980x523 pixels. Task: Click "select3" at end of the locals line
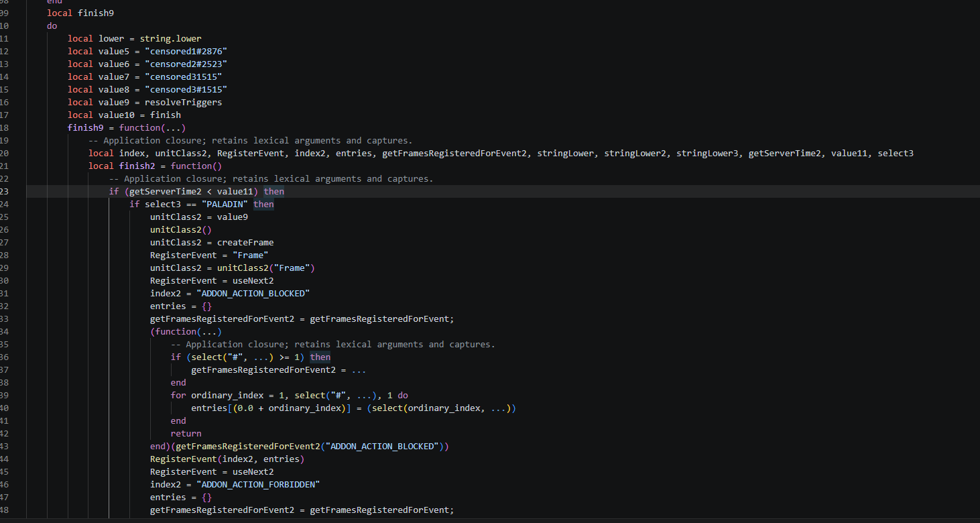click(896, 153)
